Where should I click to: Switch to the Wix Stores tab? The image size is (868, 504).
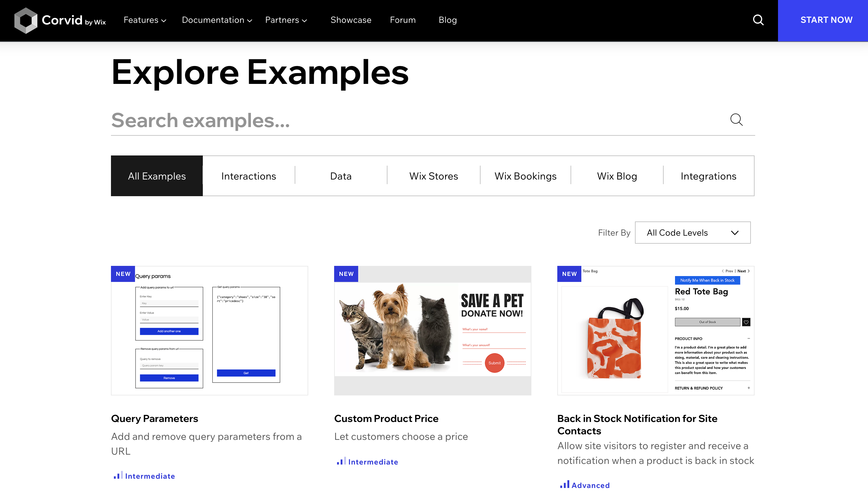(434, 176)
